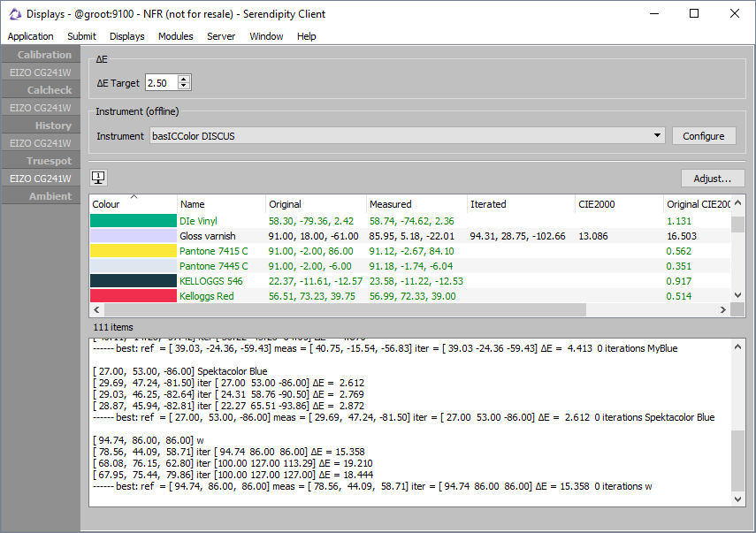This screenshot has width=756, height=533.
Task: Click the table's right horizontal scroll arrow
Action: tap(722, 310)
